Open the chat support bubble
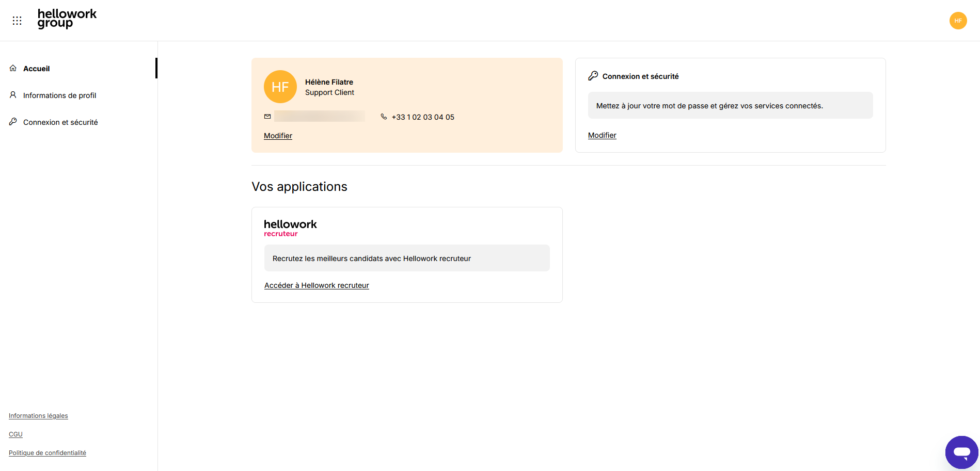This screenshot has height=471, width=980. point(961,452)
